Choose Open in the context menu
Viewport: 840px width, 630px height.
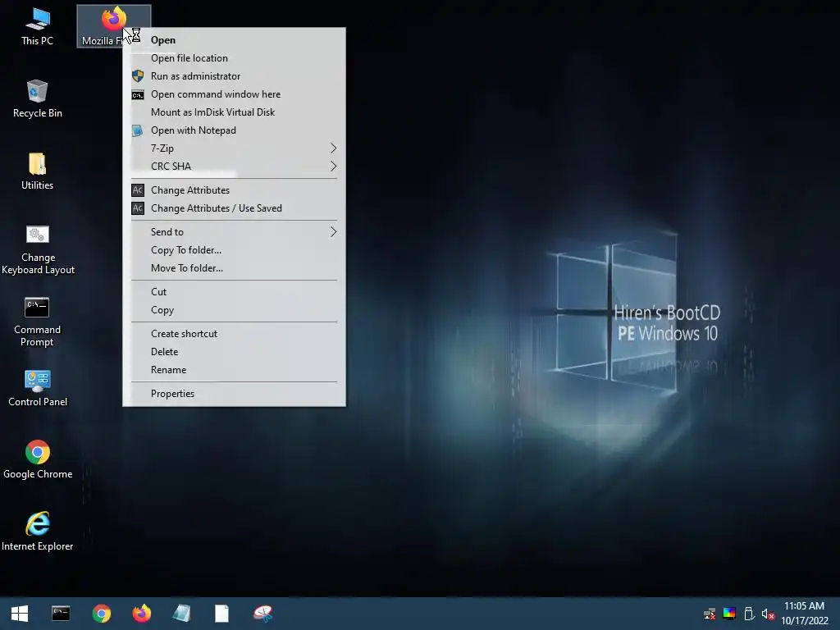click(234, 40)
